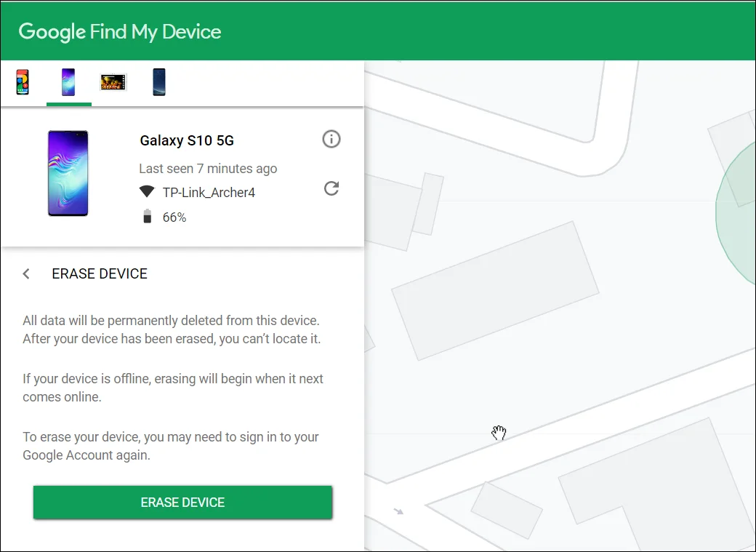Screen dimensions: 756x552
Task: Click the ERASE DEVICE panel heading
Action: click(100, 274)
